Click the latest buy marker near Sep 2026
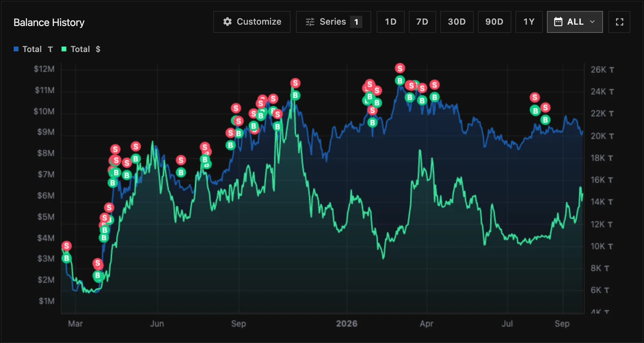The height and width of the screenshot is (343, 644). point(546,120)
